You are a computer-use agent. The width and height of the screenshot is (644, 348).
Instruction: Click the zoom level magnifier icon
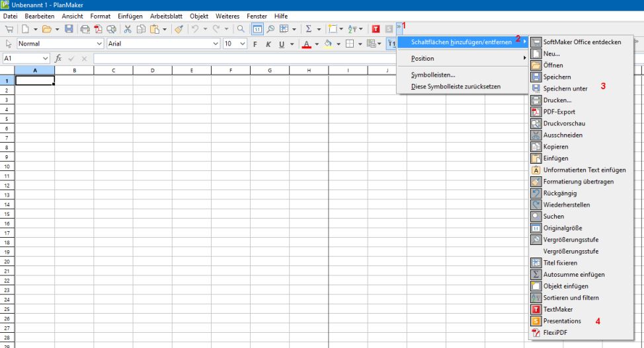point(270,29)
